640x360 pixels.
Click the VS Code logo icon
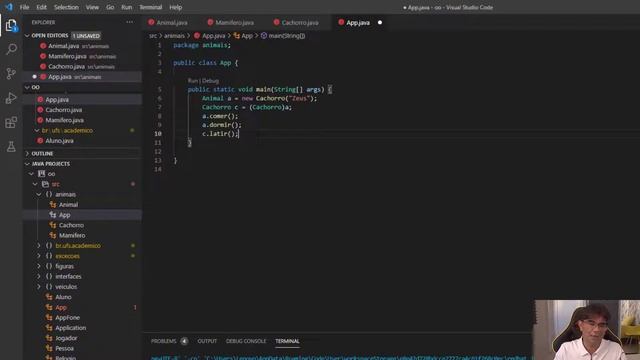pos(9,7)
